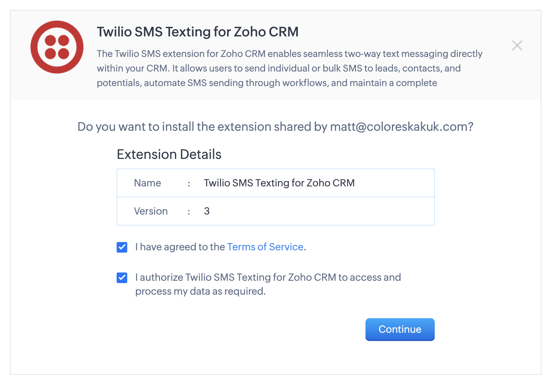Screen dimensions: 554x392
Task: Click the 'I authorize Twilio SMS Texting' label text
Action: 268,277
